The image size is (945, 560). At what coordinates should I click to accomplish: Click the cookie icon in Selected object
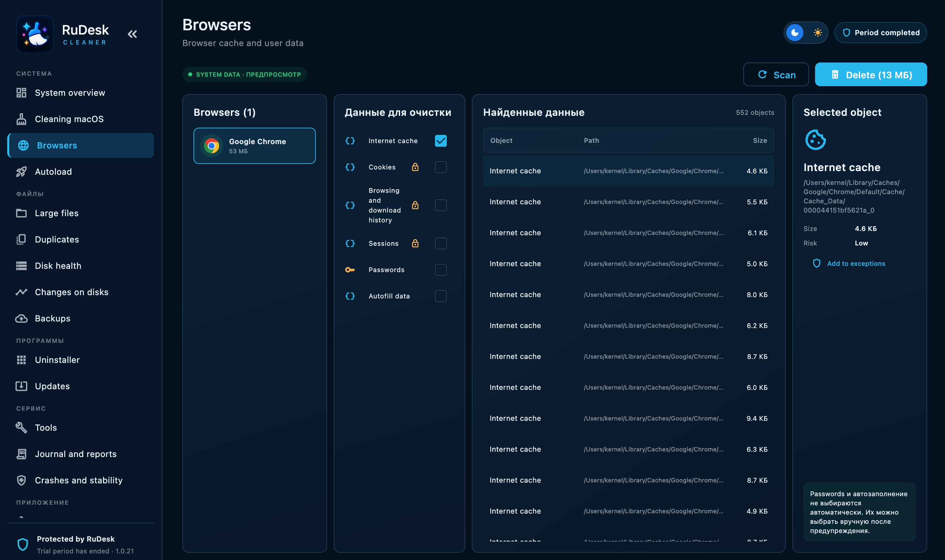[x=815, y=140]
